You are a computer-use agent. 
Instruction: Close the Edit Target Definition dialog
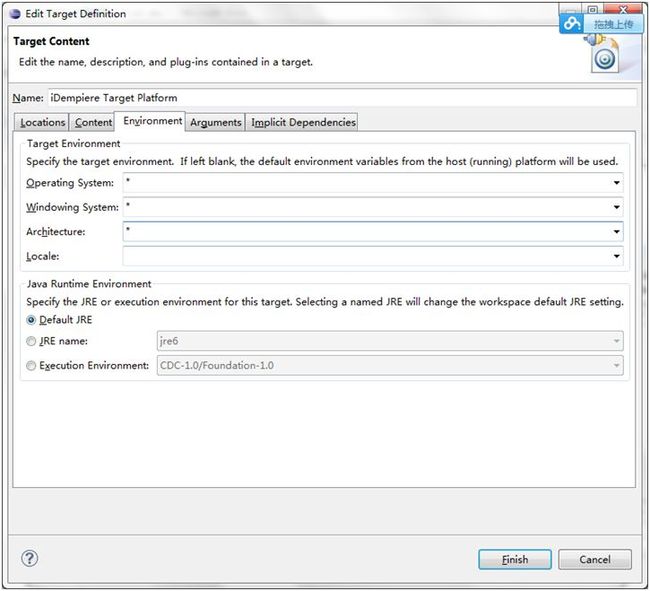[x=623, y=9]
